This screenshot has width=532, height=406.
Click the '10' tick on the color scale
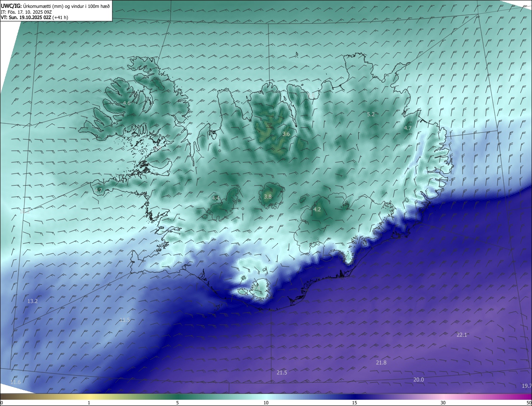pos(266,403)
